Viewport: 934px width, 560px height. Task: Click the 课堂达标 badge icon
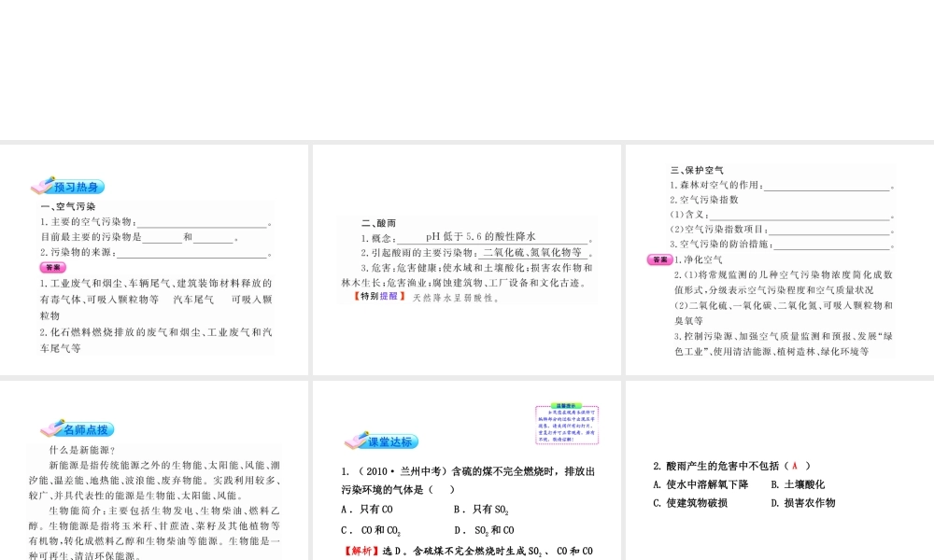click(381, 441)
